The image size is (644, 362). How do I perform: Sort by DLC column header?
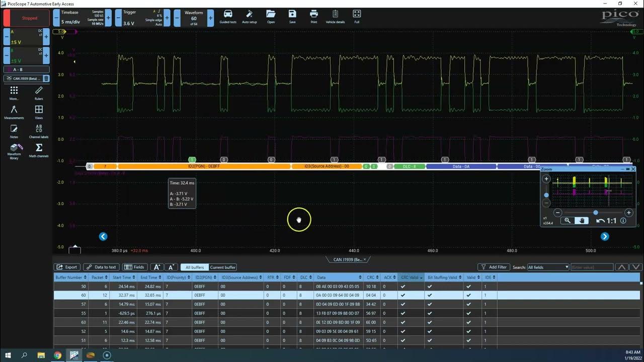304,277
